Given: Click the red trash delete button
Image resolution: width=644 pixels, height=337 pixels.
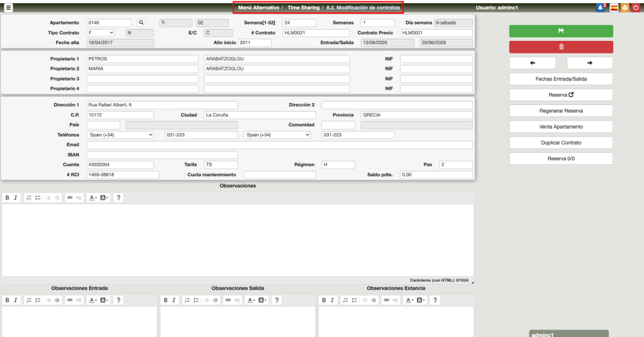Looking at the screenshot, I should click(x=560, y=47).
